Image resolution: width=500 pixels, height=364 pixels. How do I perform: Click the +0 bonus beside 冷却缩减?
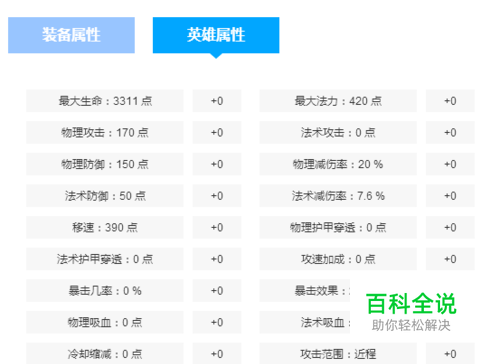point(217,353)
